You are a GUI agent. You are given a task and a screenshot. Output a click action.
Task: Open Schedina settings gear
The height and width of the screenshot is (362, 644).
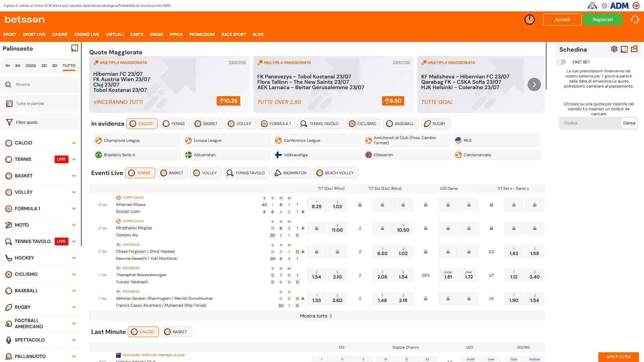click(614, 49)
